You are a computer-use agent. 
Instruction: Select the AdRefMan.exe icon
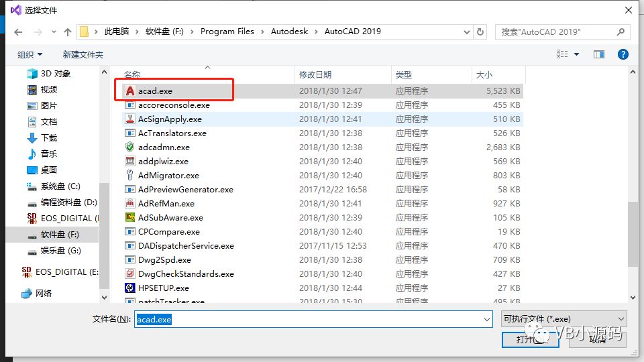(129, 203)
